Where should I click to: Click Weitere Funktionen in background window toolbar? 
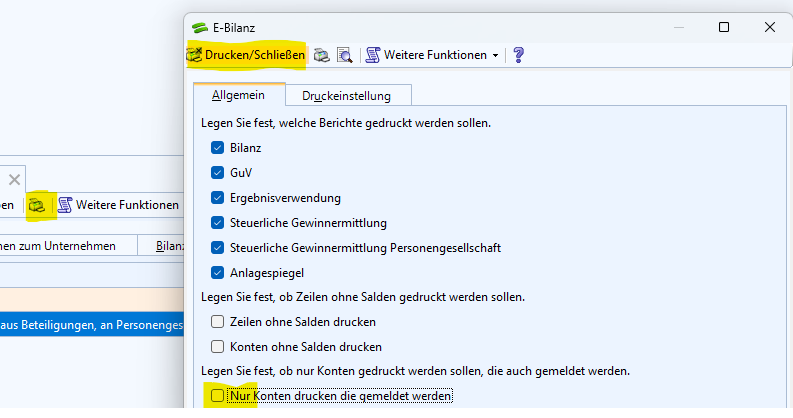(x=118, y=205)
